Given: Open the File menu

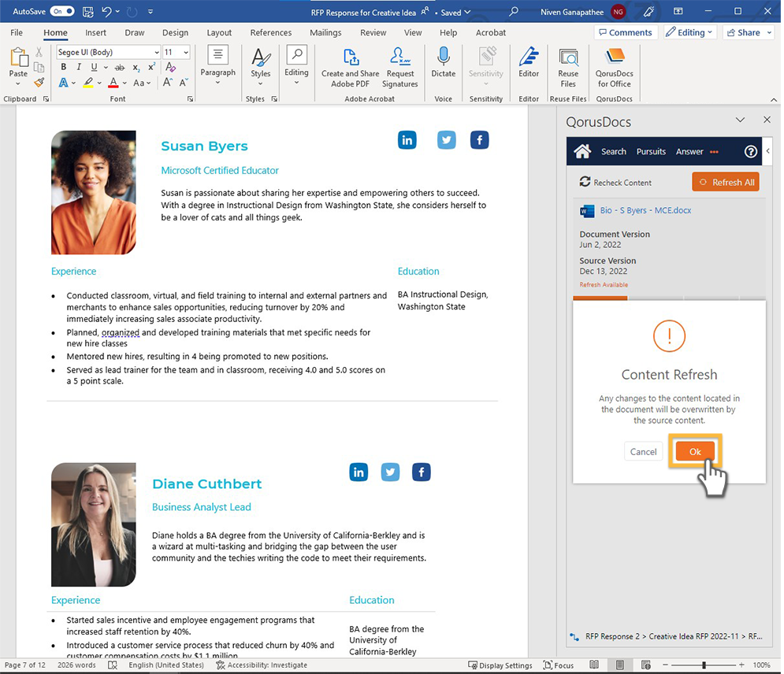Looking at the screenshot, I should (17, 32).
